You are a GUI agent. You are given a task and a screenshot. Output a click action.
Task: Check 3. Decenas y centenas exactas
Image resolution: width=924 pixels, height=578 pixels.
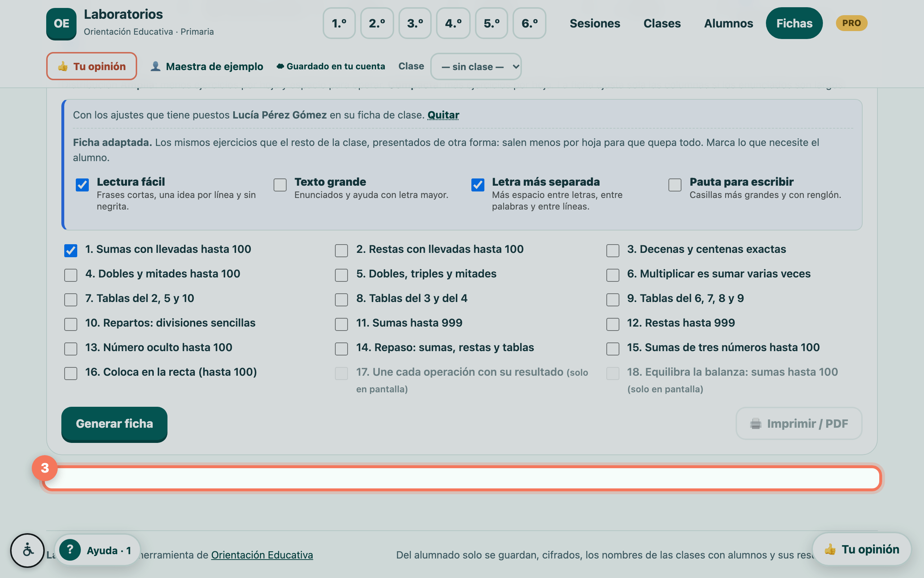click(x=613, y=250)
